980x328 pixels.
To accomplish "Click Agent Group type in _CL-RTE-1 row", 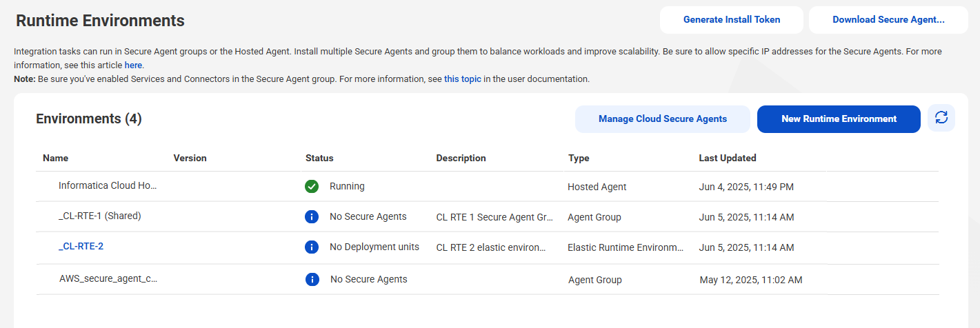I will pyautogui.click(x=594, y=218).
